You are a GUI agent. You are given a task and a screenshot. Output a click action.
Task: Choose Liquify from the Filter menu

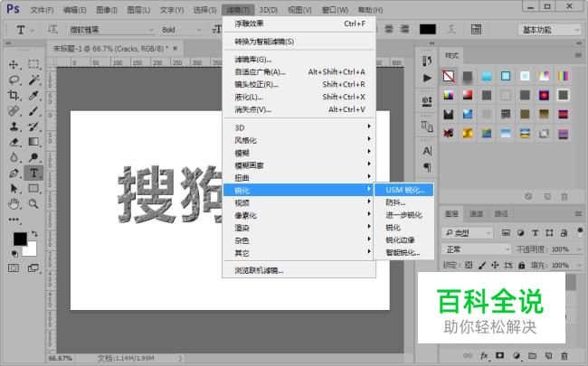[299, 97]
